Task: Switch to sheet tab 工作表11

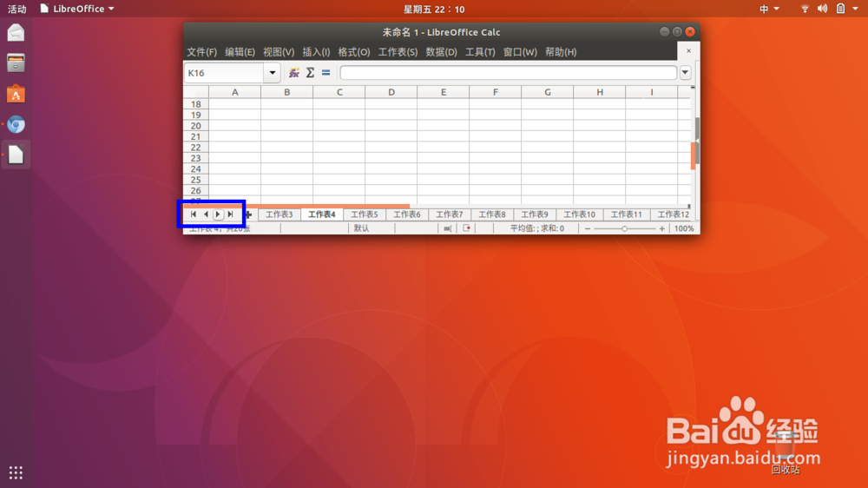Action: coord(626,214)
